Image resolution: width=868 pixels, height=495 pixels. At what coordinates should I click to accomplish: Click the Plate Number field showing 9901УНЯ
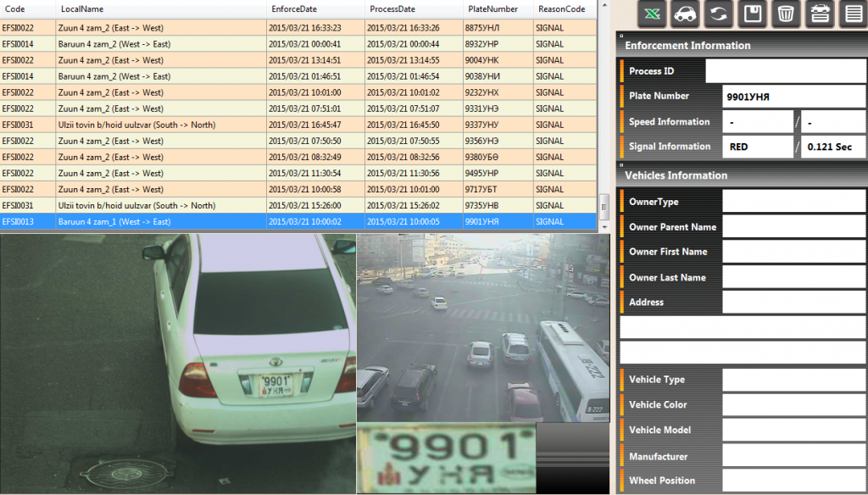coord(793,97)
